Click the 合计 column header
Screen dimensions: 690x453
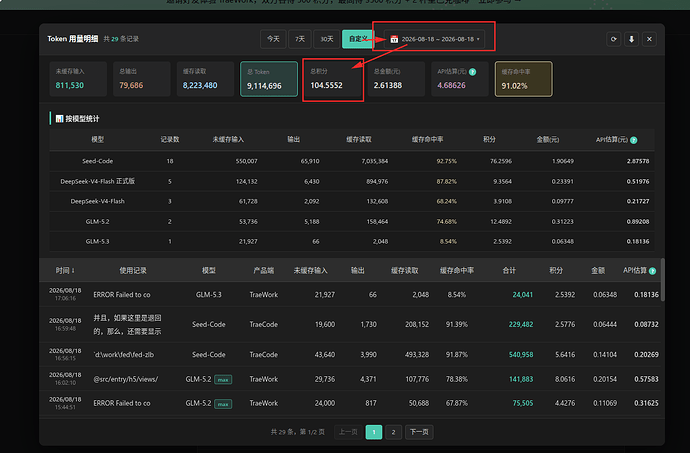click(509, 270)
